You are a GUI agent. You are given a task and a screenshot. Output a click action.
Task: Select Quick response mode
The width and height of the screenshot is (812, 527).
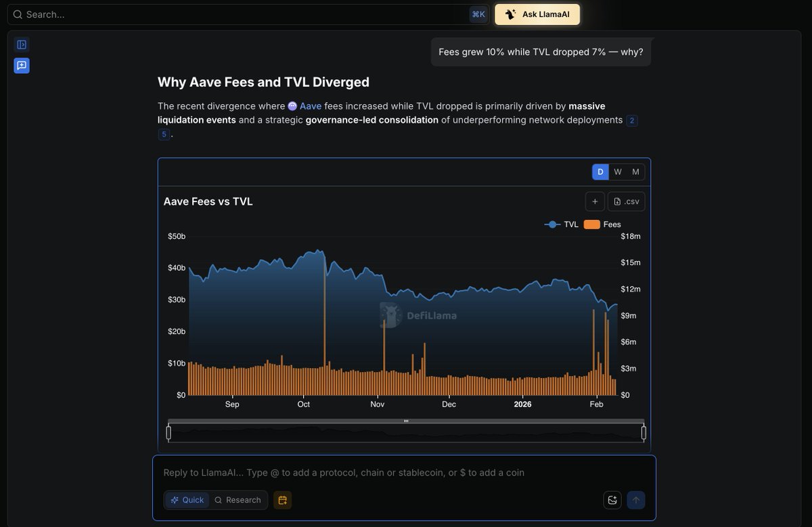[187, 500]
